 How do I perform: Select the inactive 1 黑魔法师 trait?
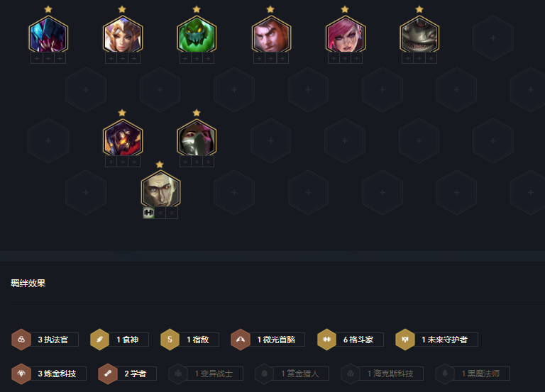tap(473, 374)
